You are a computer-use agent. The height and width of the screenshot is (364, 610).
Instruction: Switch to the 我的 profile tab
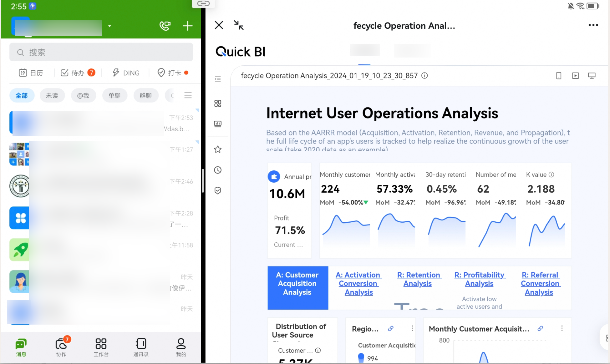click(x=181, y=347)
